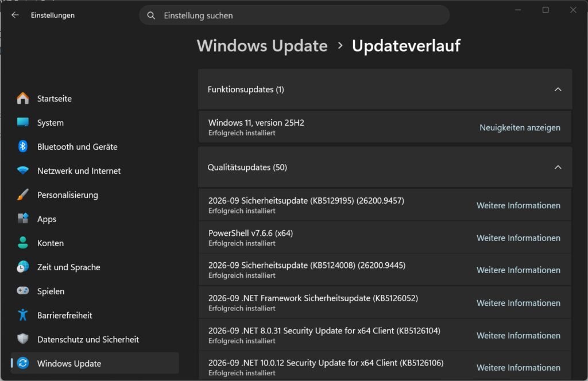Click the System monitor icon
The height and width of the screenshot is (381, 588).
point(23,122)
